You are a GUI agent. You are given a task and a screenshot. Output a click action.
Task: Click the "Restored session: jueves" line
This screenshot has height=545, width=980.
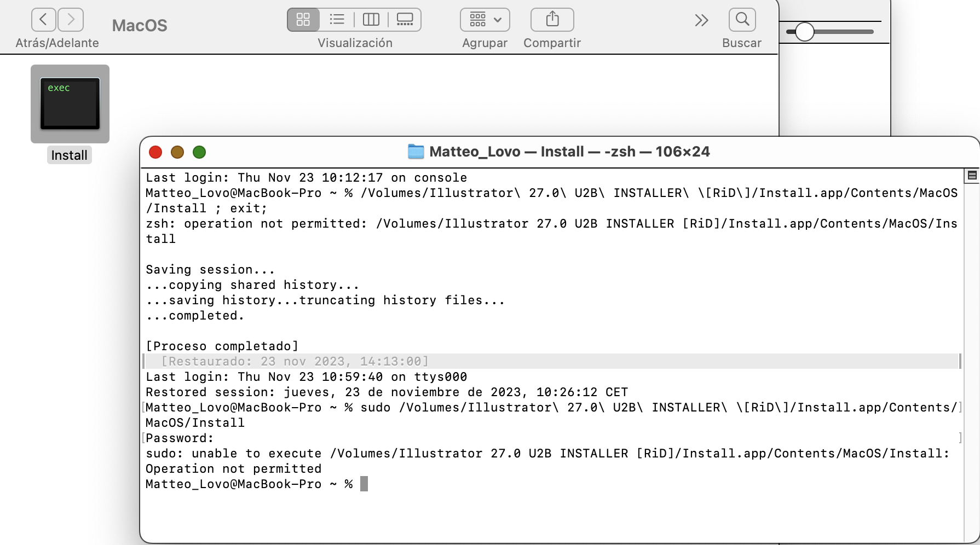[x=387, y=392]
